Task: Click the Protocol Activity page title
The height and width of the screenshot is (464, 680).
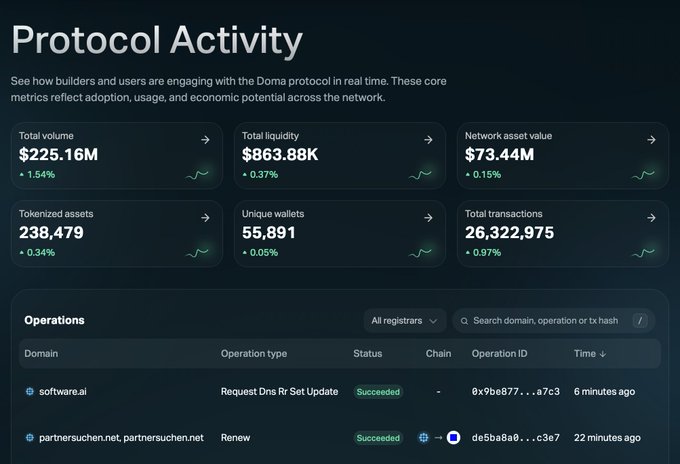Action: coord(157,40)
